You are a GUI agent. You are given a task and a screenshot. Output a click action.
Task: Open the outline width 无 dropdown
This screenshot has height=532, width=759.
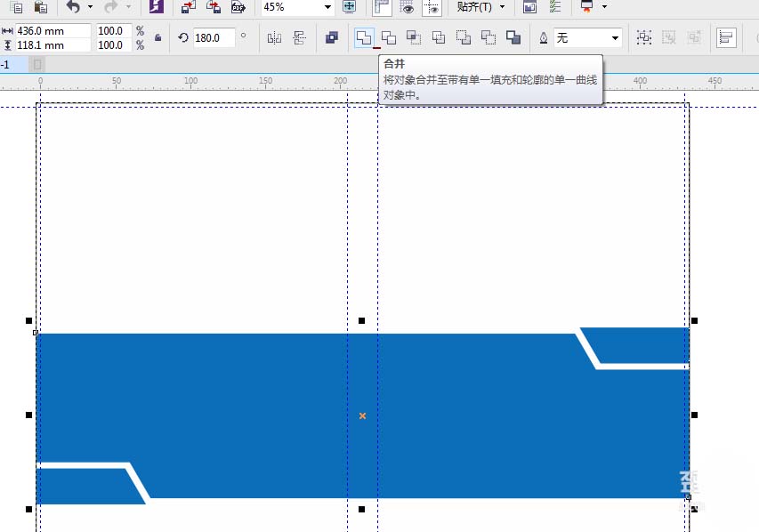[615, 37]
